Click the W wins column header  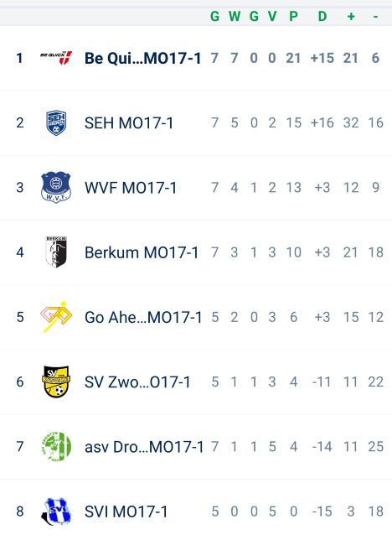pos(235,16)
